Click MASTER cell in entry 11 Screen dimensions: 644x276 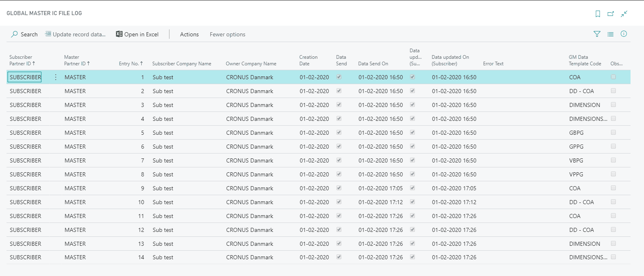click(75, 216)
